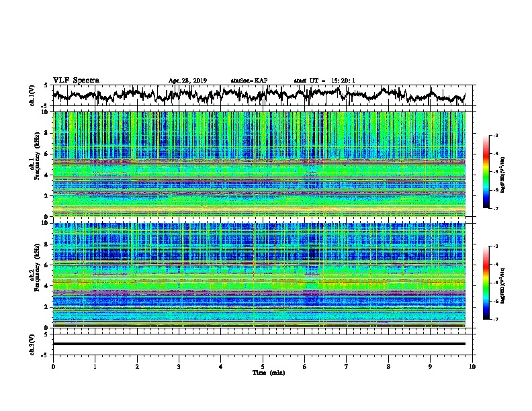Click the ch.1 color scale bar
Screen dimensions: 532x411
[x=486, y=172]
